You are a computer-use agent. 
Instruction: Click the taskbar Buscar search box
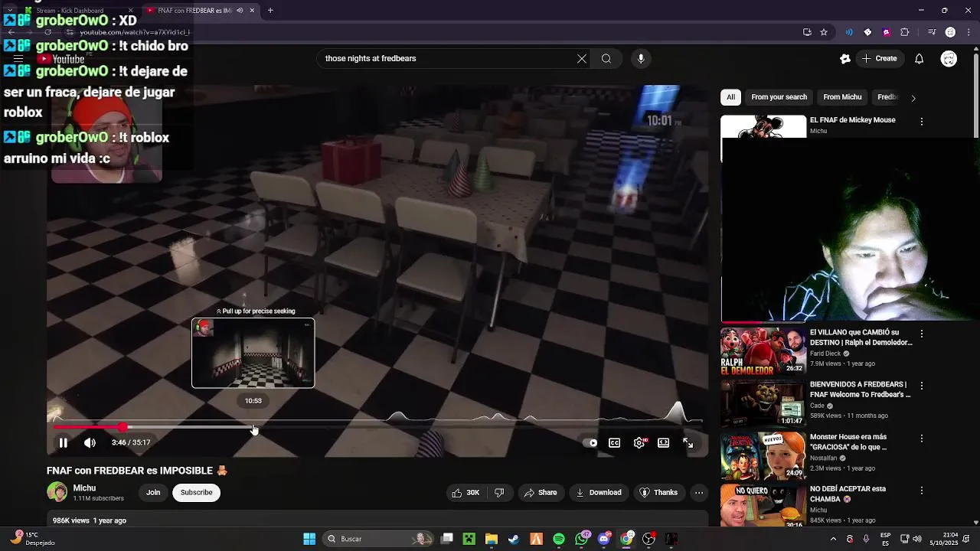click(378, 539)
